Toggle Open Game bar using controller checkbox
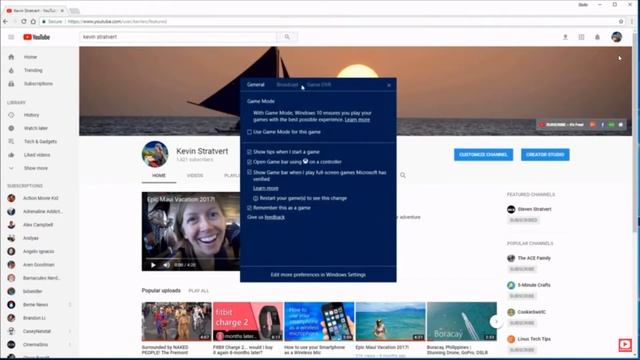640x360 pixels. coord(249,162)
